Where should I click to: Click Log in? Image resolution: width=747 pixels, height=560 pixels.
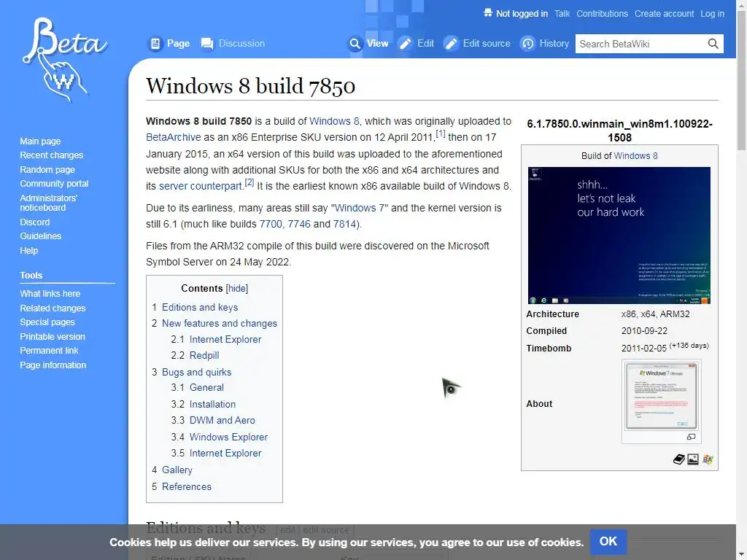click(x=712, y=13)
